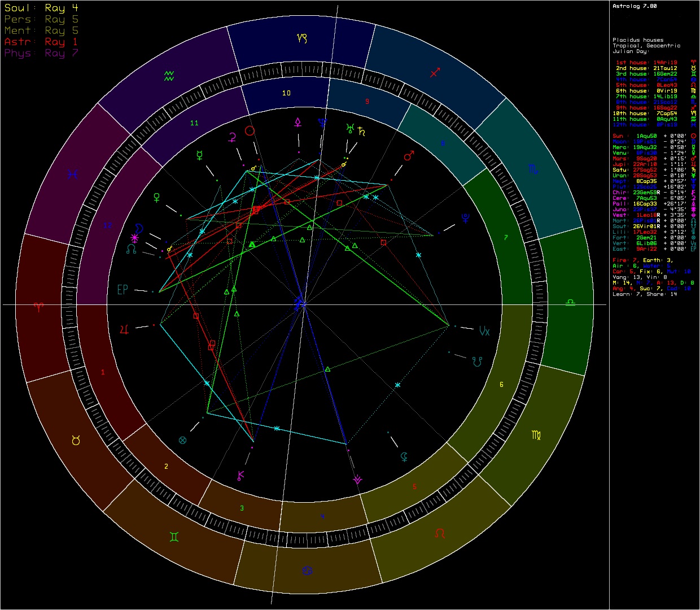
Task: Click the Virgo glyph on the outer zodiac ring
Action: [536, 435]
